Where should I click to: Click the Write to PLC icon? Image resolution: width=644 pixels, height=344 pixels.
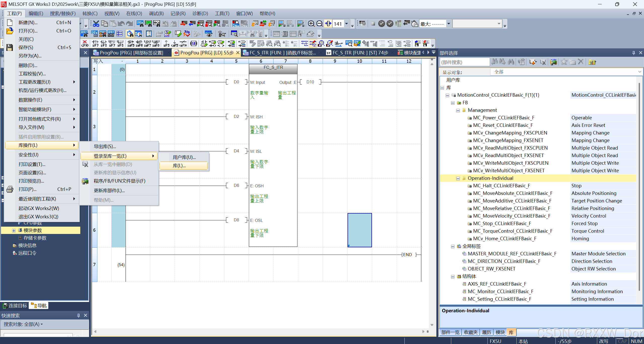[184, 24]
